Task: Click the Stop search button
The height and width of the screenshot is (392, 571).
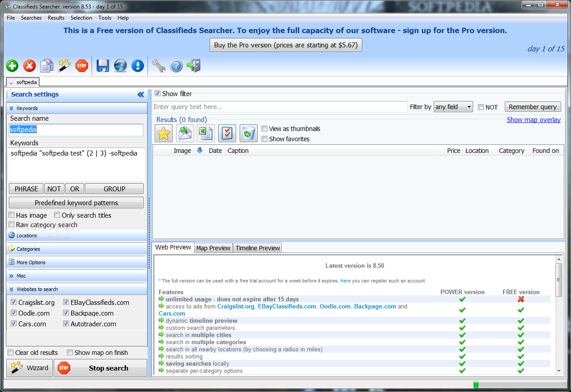Action: (x=100, y=368)
